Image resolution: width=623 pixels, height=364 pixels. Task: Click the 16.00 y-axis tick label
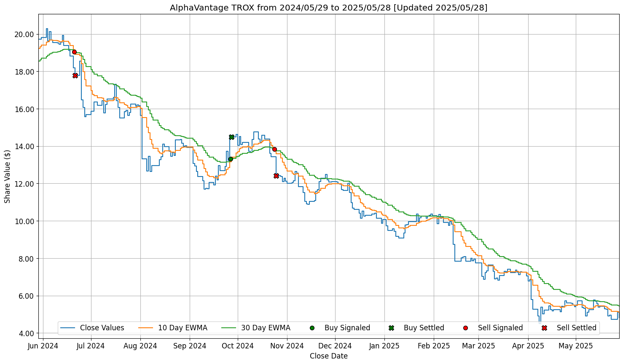24,109
